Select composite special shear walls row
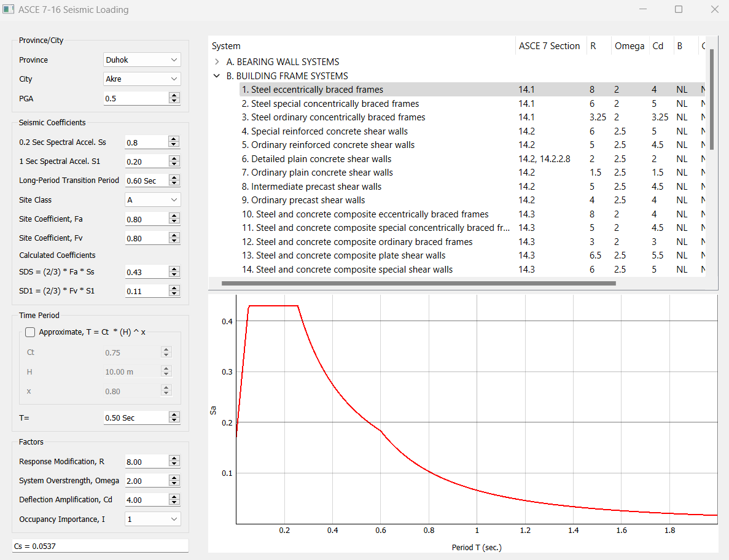The image size is (729, 560). pyautogui.click(x=472, y=270)
